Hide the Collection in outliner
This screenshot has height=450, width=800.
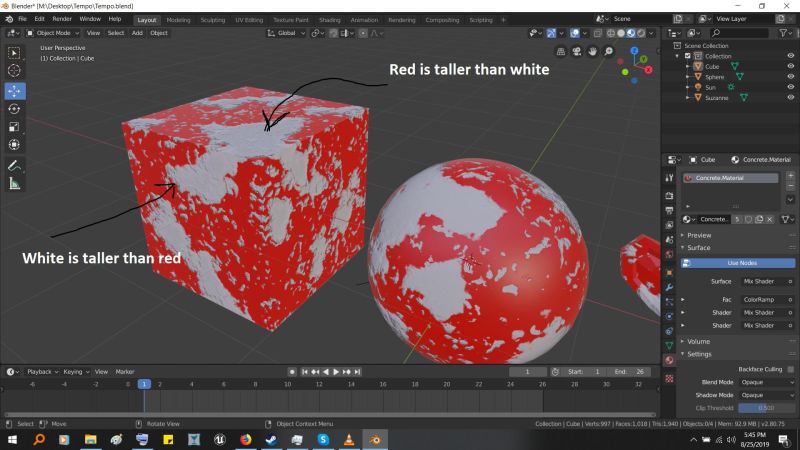tap(790, 56)
